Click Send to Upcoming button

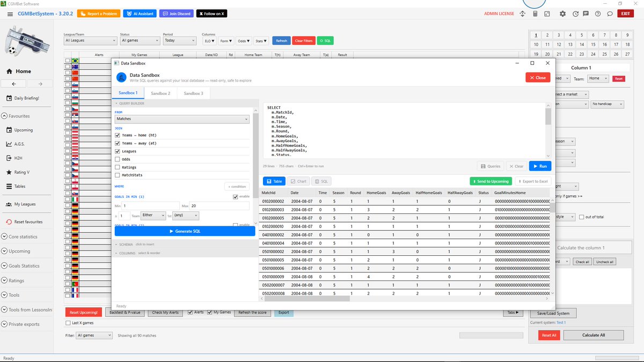[490, 181]
